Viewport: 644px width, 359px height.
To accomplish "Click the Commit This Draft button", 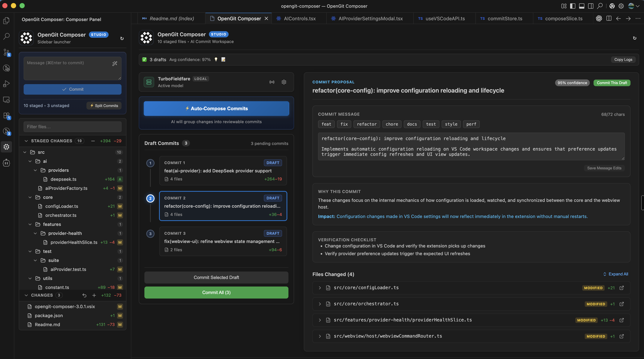I will (x=612, y=83).
